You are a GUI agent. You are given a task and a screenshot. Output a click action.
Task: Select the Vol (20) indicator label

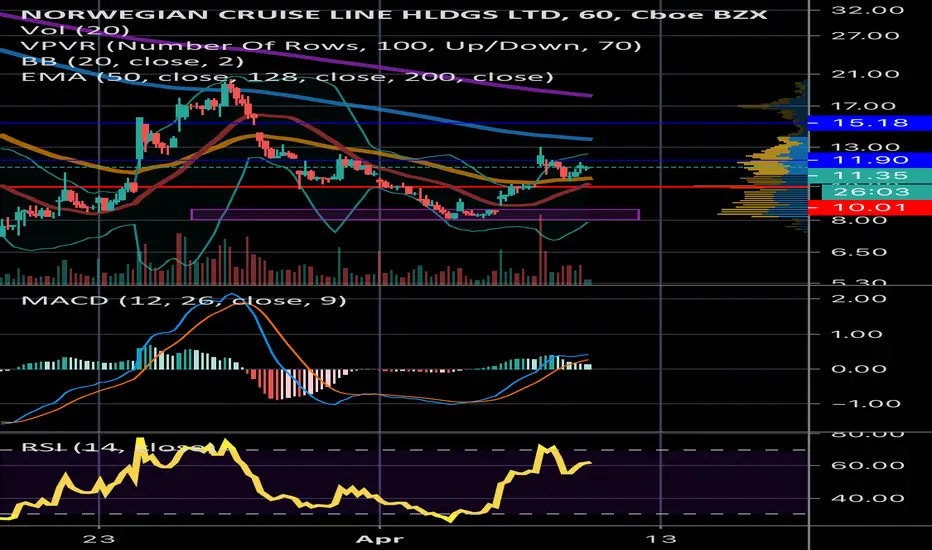pyautogui.click(x=75, y=30)
